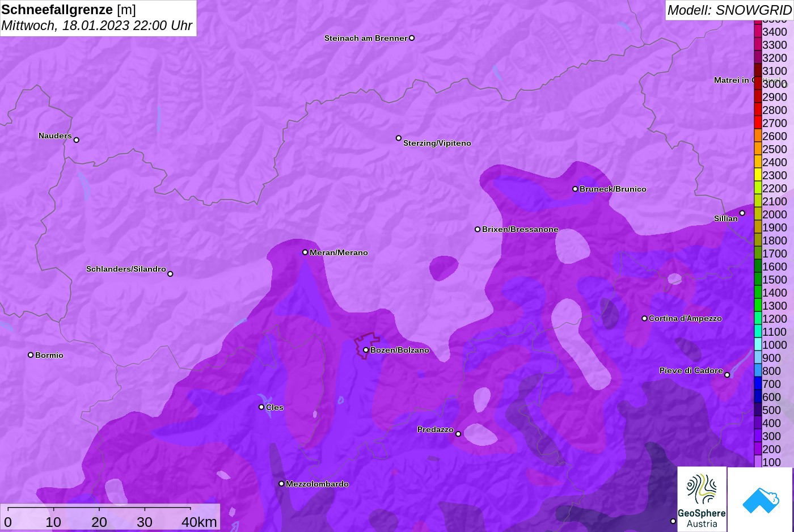Image resolution: width=794 pixels, height=532 pixels.
Task: Select the Nauders location marker dot
Action: 77,140
